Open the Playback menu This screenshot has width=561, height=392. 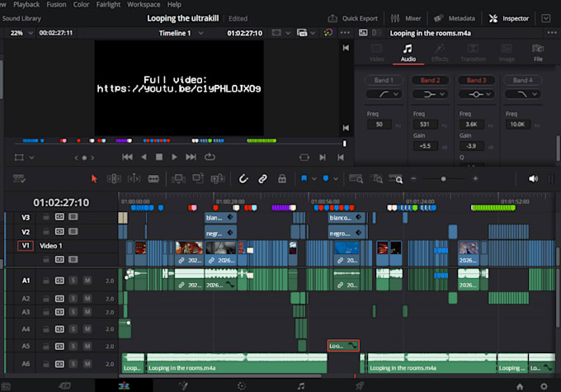click(26, 4)
